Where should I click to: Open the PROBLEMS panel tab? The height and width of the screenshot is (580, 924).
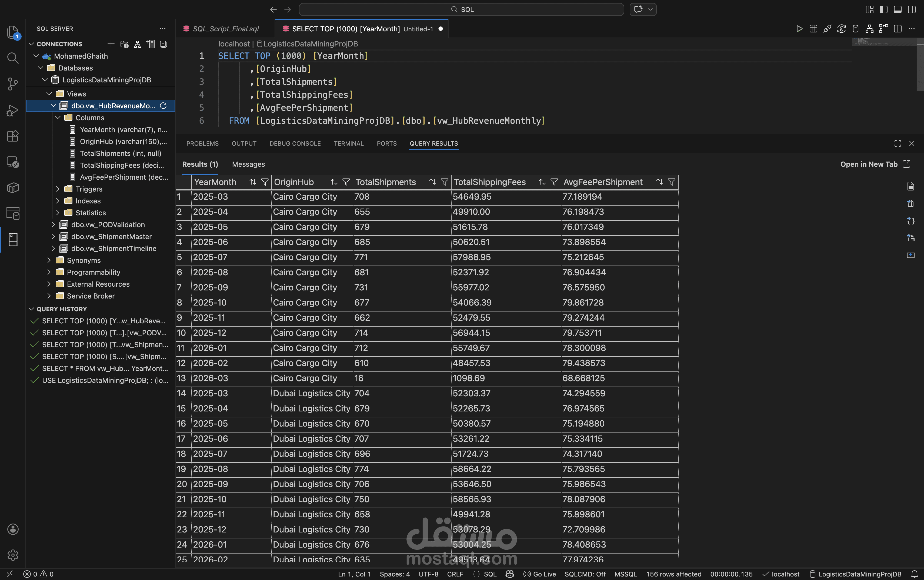click(x=202, y=143)
